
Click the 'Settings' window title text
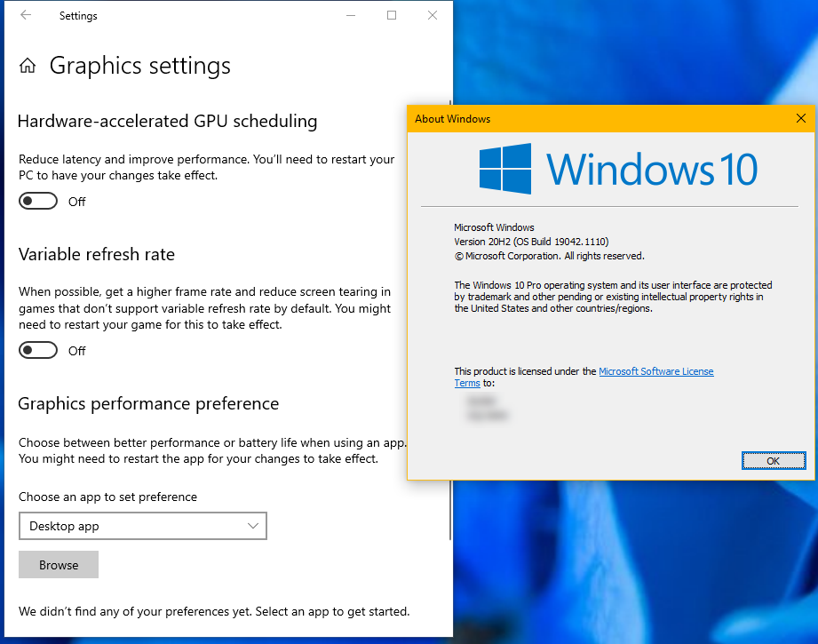click(x=78, y=16)
